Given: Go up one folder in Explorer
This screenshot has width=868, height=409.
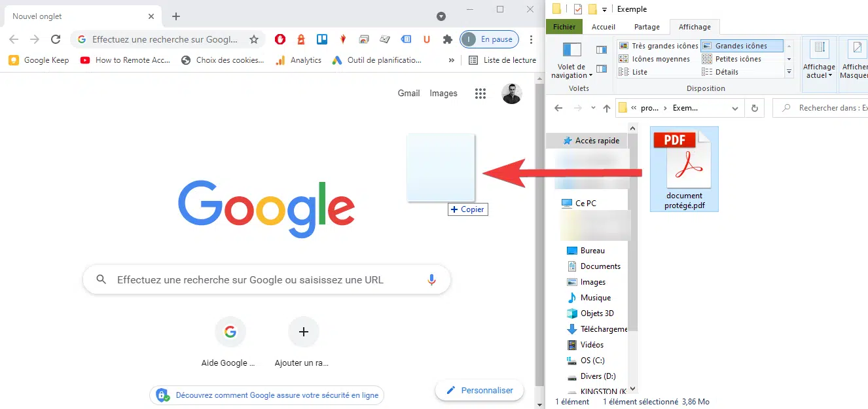Looking at the screenshot, I should tap(607, 108).
